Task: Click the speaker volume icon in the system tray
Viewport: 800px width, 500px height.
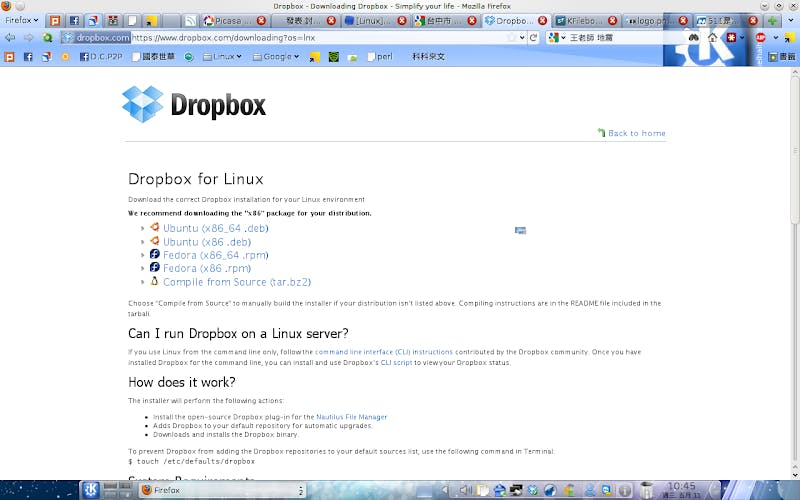Action: point(465,490)
